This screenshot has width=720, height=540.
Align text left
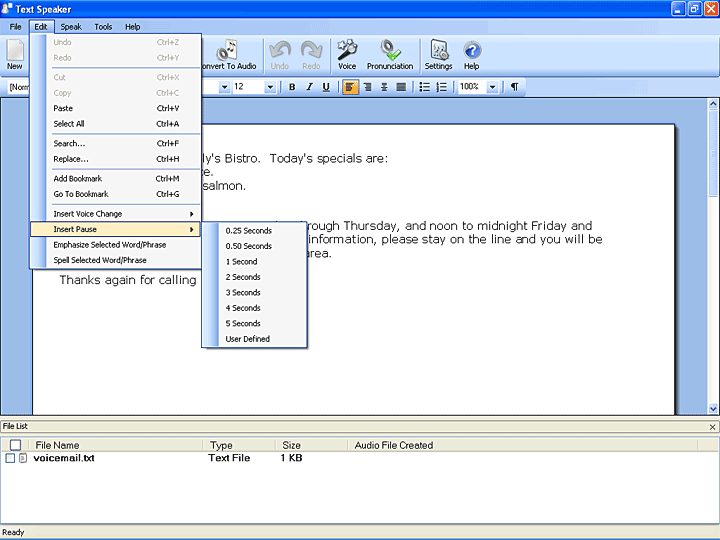pyautogui.click(x=350, y=87)
